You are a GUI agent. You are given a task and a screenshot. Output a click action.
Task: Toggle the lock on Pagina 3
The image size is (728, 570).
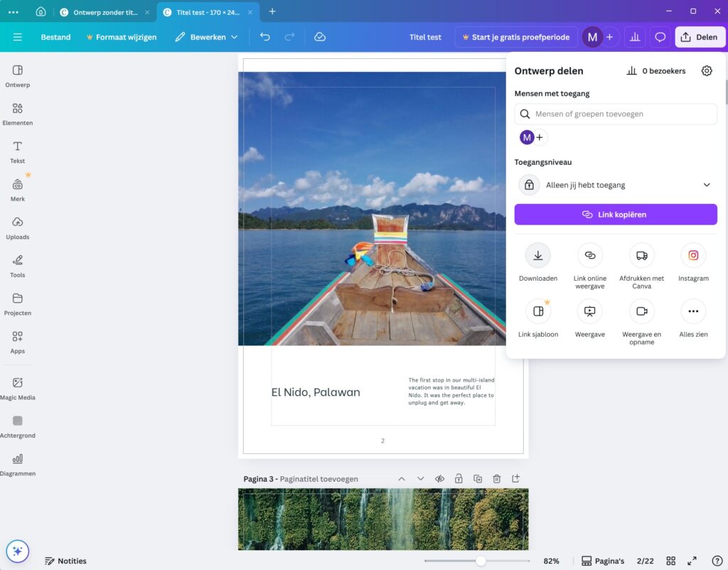(459, 479)
